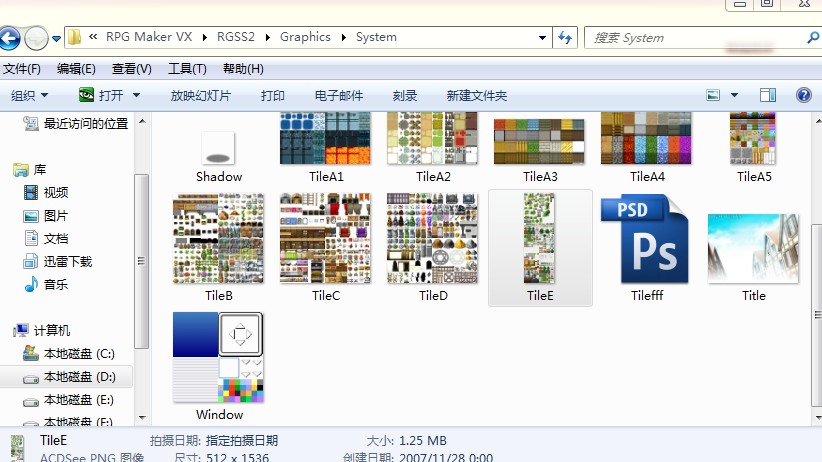
Task: Expand arrow after Graphics breadcrumb
Action: 343,38
